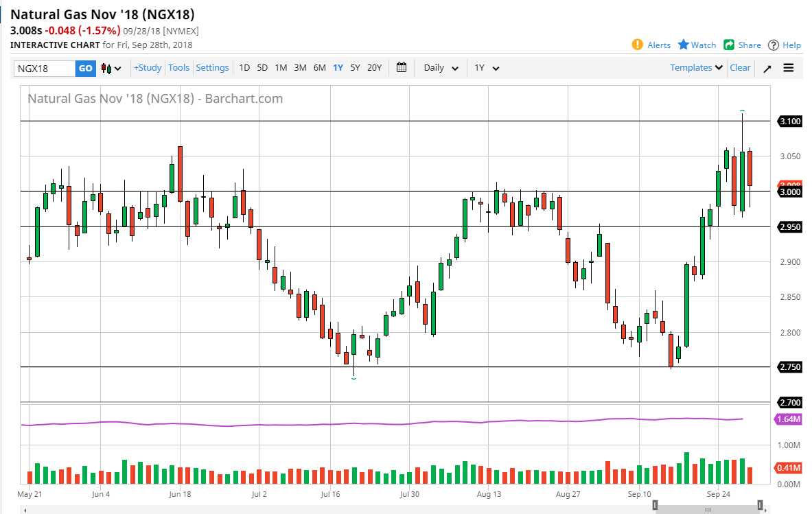Switch to the 5Y time range
Image resolution: width=812 pixels, height=514 pixels.
[x=355, y=67]
